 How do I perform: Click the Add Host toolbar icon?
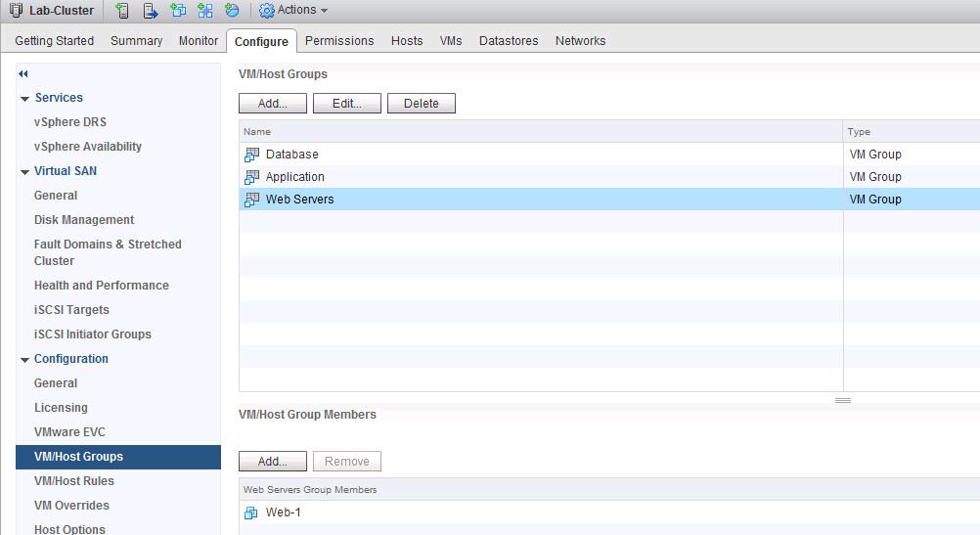click(122, 11)
